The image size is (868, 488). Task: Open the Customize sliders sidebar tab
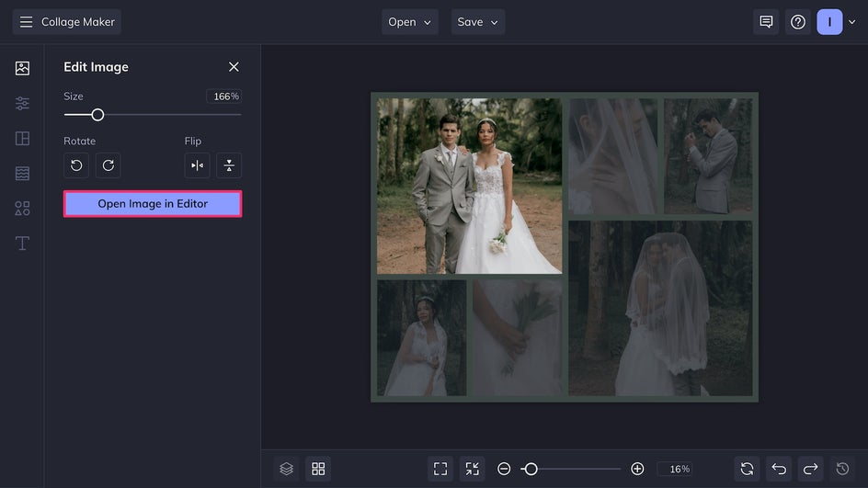[x=22, y=103]
